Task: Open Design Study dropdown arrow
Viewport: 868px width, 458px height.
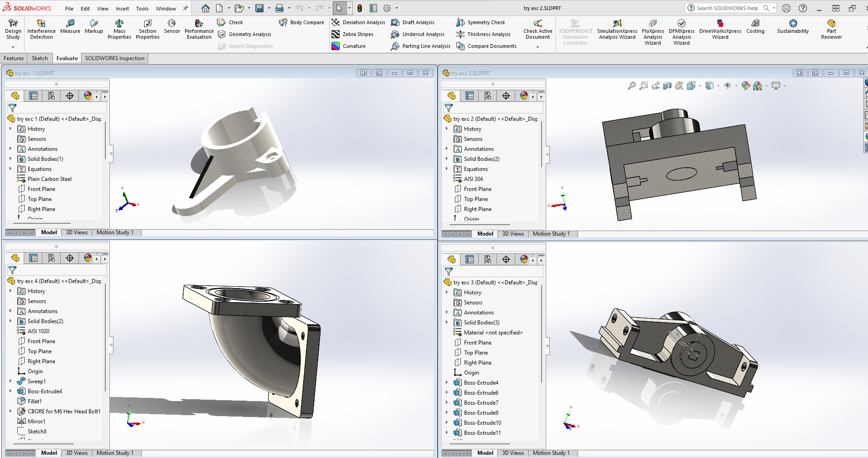Action: click(13, 47)
